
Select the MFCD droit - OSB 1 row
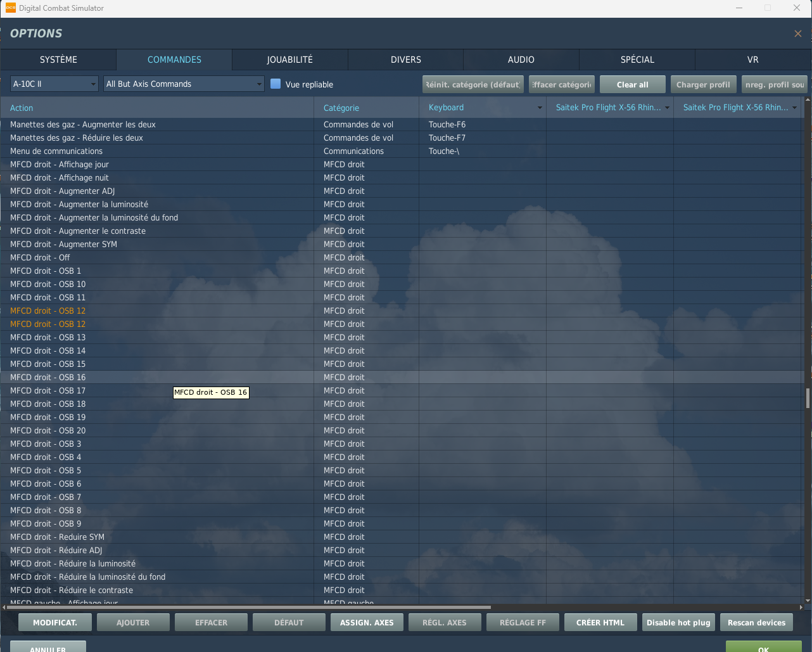click(x=402, y=271)
